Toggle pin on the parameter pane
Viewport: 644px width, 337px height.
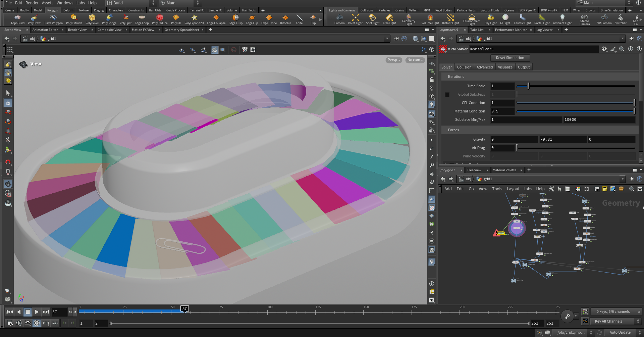[632, 39]
